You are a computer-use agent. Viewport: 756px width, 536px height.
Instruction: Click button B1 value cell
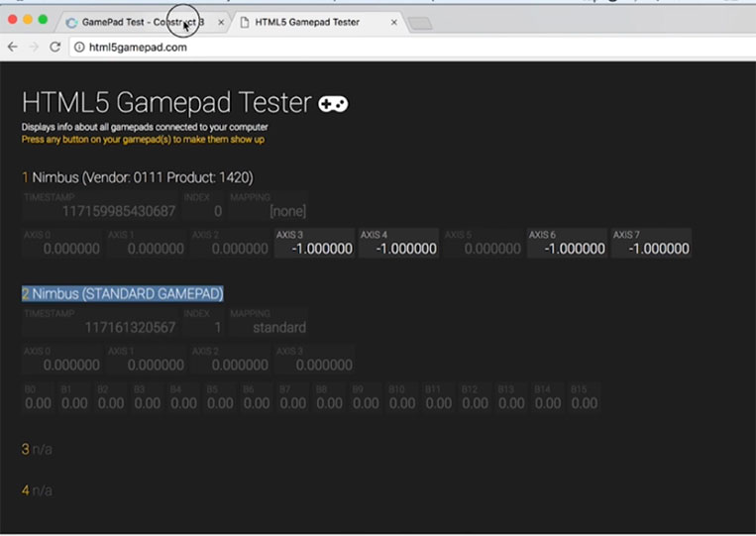pos(74,398)
